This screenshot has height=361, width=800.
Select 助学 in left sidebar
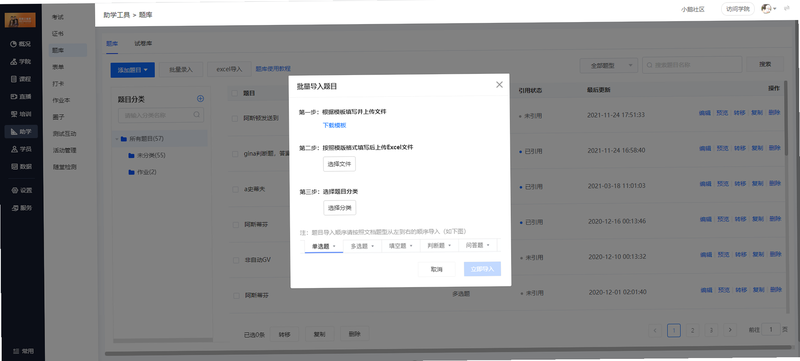(21, 132)
